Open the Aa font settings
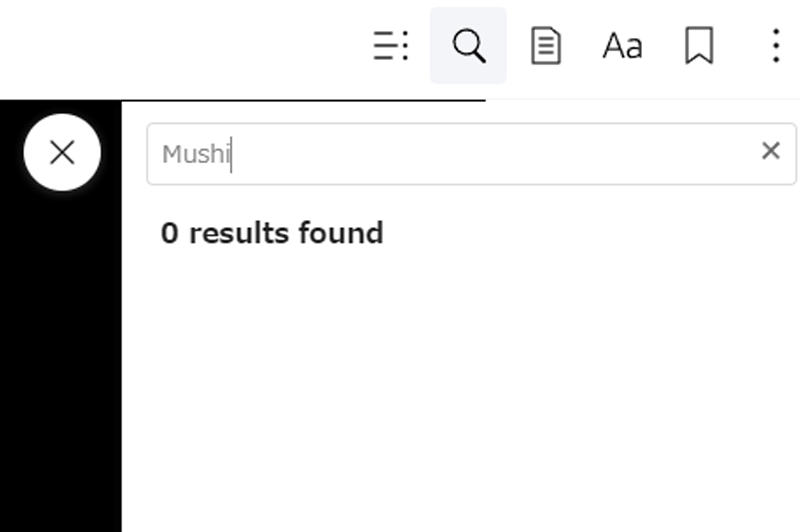800x532 pixels. point(622,46)
